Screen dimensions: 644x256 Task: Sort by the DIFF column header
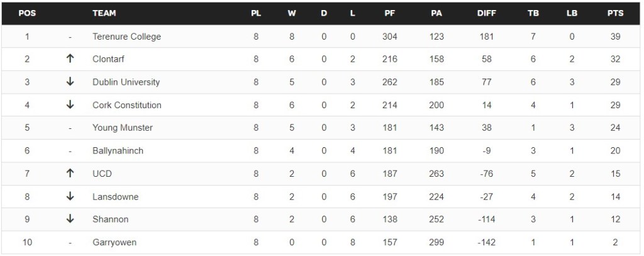(x=488, y=13)
